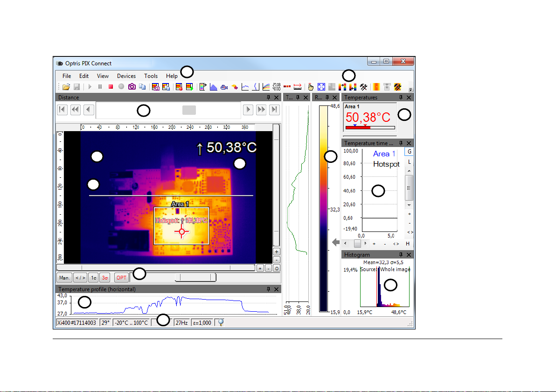Click the rainbow palette left-arrow icon
Viewport: 556px width, 392px height.
[353, 87]
